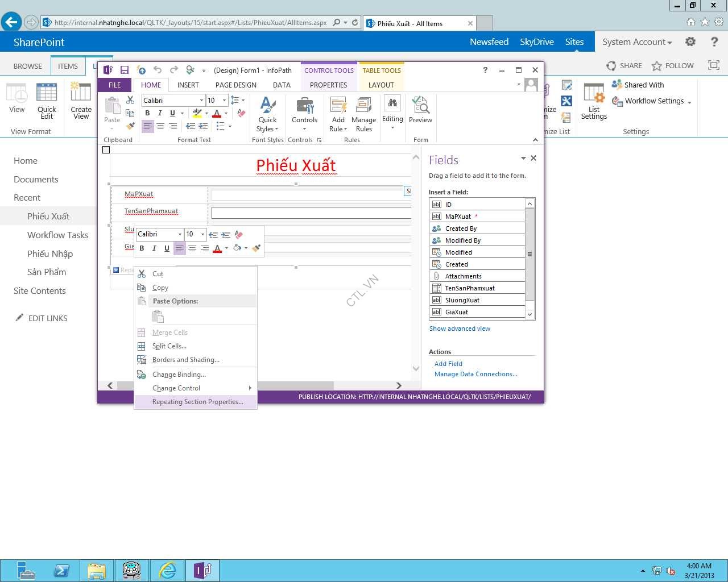728x582 pixels.
Task: Expand the Calibri font dropdown in ribbon
Action: pos(201,101)
